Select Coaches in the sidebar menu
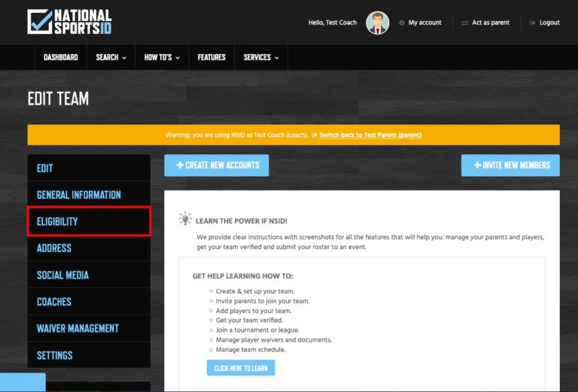The height and width of the screenshot is (392, 578). (x=54, y=302)
